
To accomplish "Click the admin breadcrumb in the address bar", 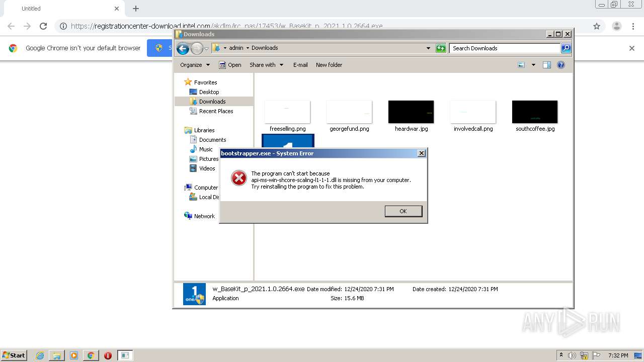I will coord(236,48).
